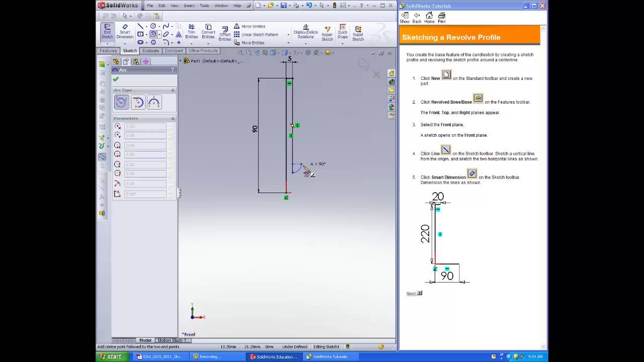This screenshot has height=362, width=644.
Task: Click the arc center X coordinate field
Action: tap(145, 127)
